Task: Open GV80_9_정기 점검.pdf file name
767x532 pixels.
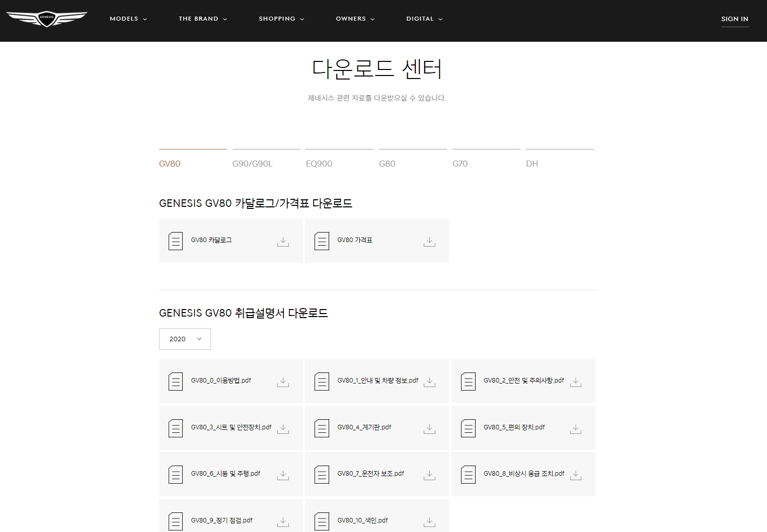Action: [x=222, y=520]
